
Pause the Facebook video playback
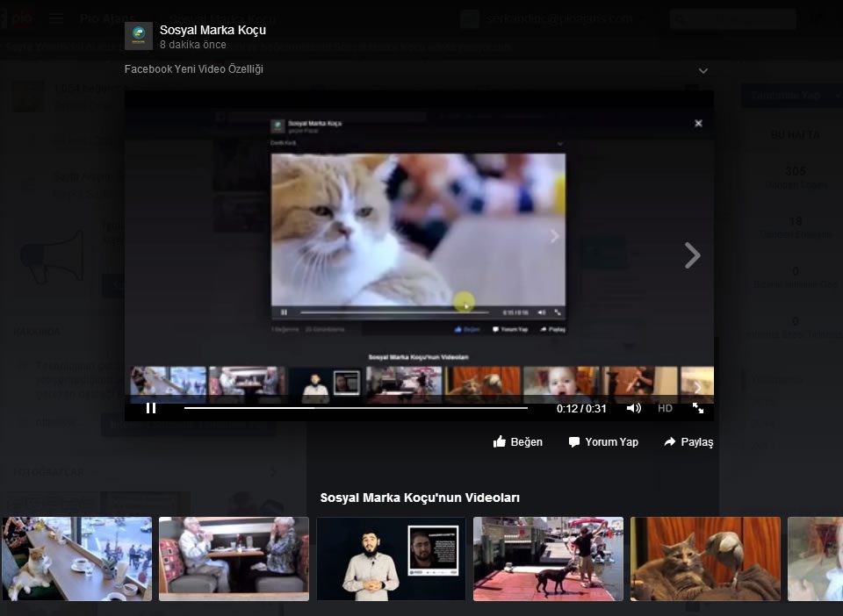coord(151,408)
